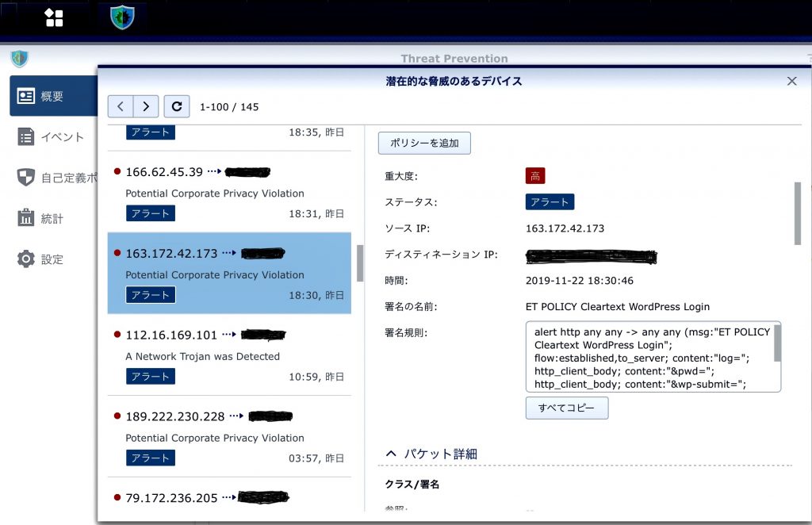812x525 pixels.
Task: Go to the previous page of results
Action: coord(121,106)
